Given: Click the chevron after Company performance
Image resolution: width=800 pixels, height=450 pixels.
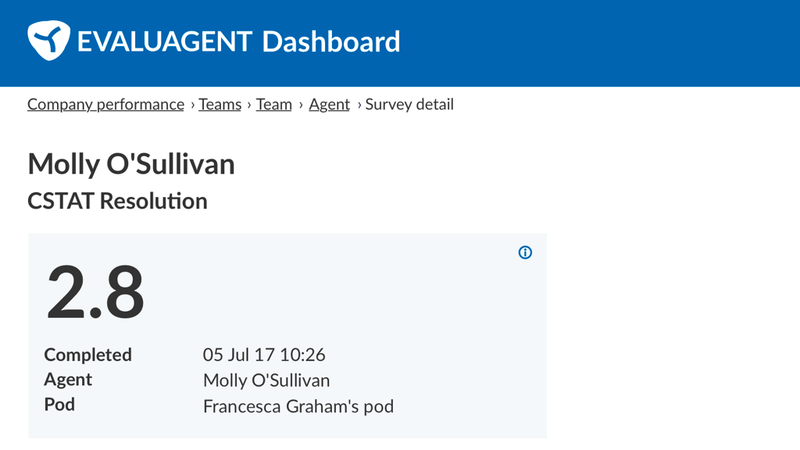Looking at the screenshot, I should click(193, 104).
